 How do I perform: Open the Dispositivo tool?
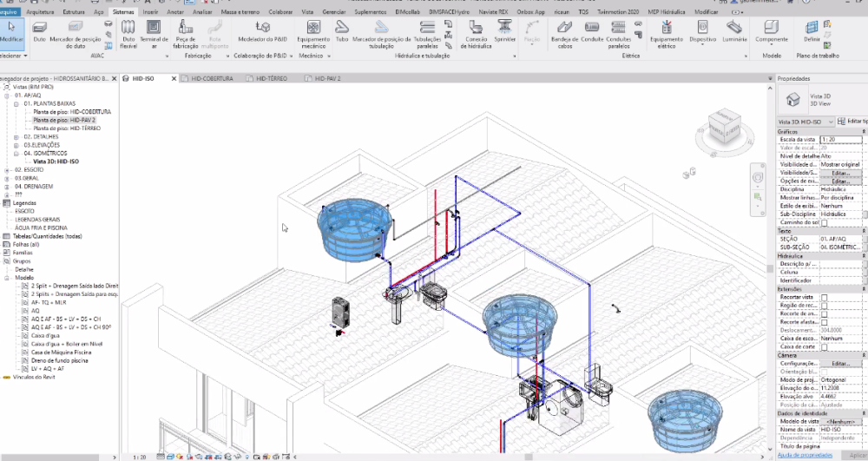[702, 32]
